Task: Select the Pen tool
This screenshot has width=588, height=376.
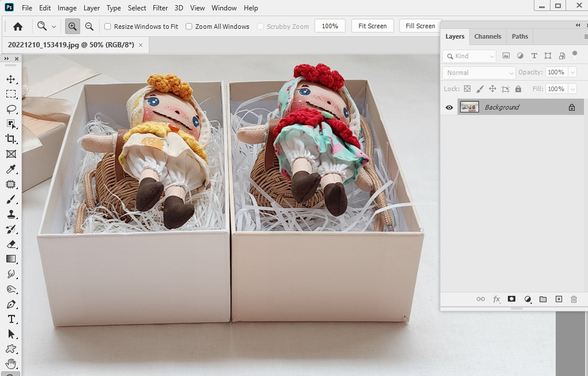Action: click(11, 304)
